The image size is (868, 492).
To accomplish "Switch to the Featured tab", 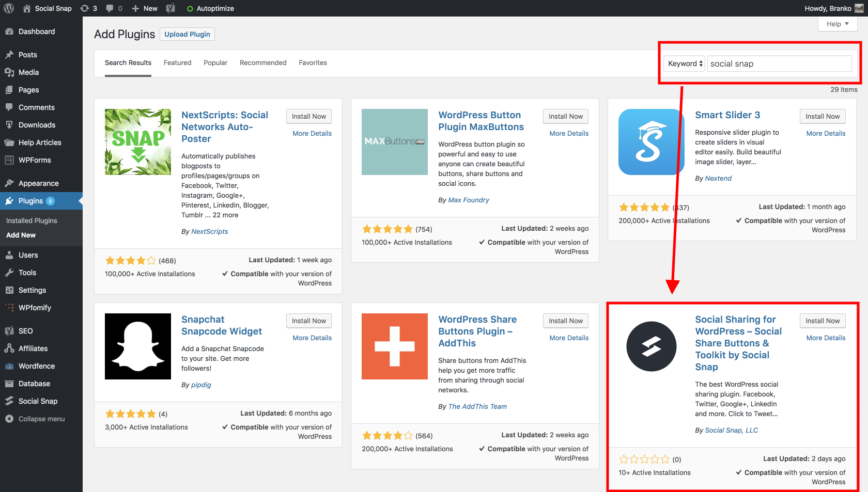I will [177, 62].
